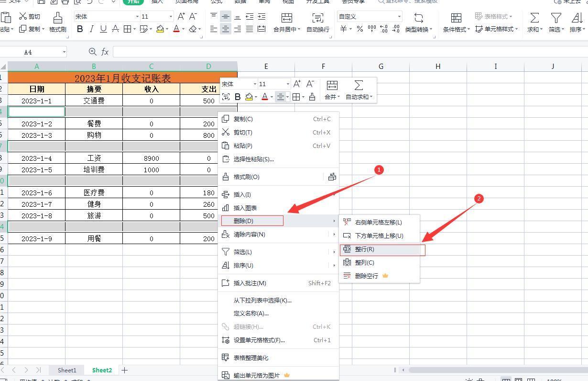Click mini toolbar decrease font A- icon

[310, 84]
